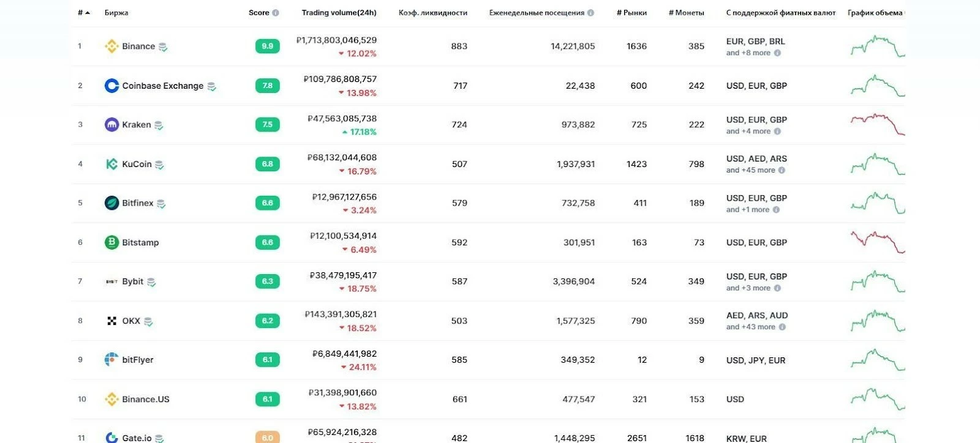Click the Bitfinex exchange name
This screenshot has width=980, height=443.
click(x=138, y=203)
